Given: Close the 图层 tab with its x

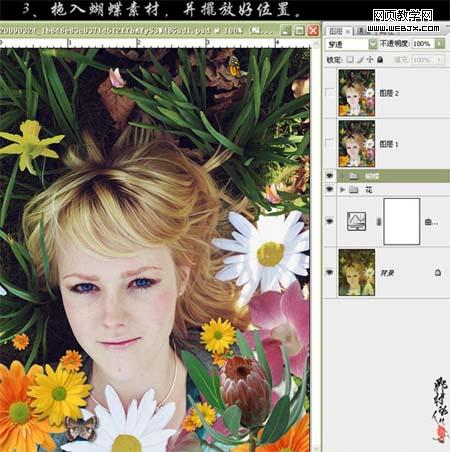Looking at the screenshot, I should [x=348, y=31].
